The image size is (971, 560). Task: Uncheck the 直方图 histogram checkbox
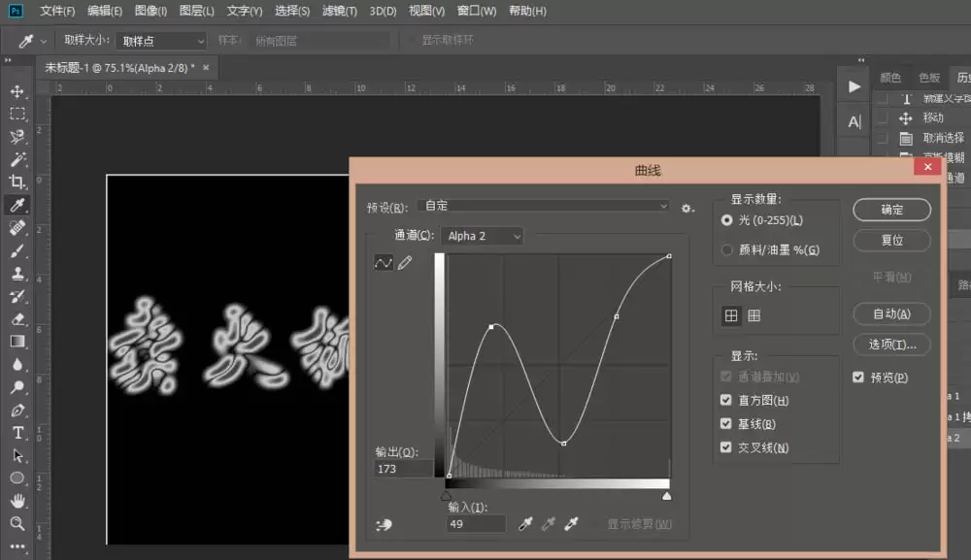(725, 401)
